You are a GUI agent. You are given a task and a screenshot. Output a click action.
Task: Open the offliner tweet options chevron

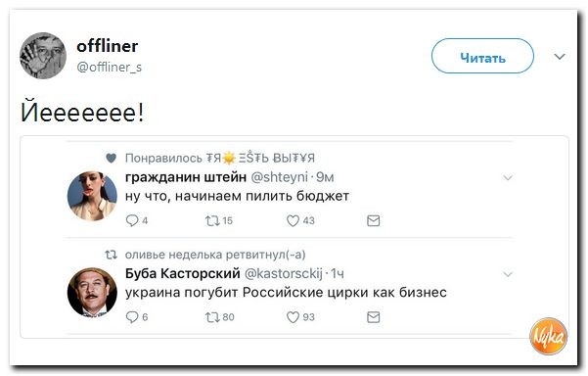coord(560,57)
